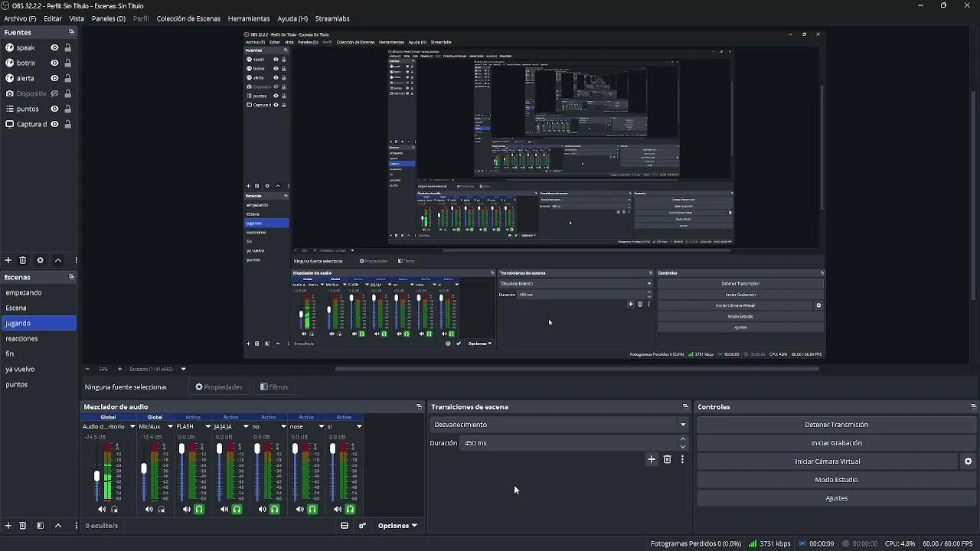Viewport: 980px width, 551px height.
Task: Open Mic/Aux channel dropdown arrow
Action: click(x=170, y=426)
